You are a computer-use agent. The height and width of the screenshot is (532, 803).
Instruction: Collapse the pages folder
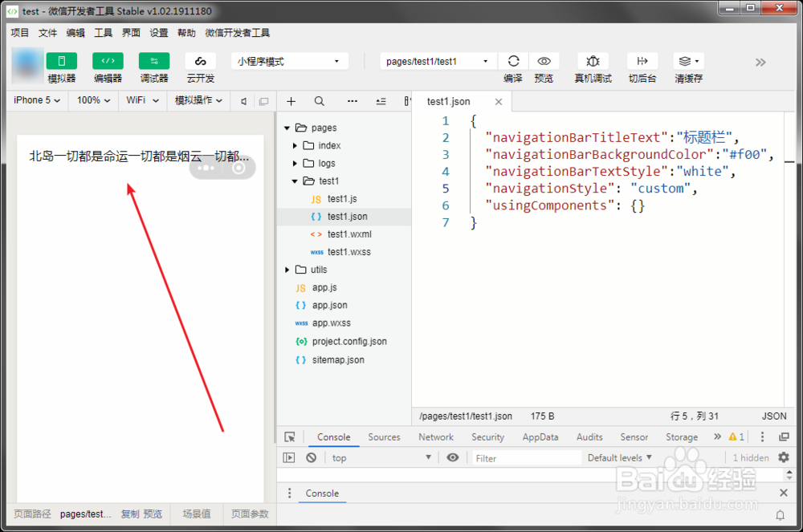click(x=287, y=128)
